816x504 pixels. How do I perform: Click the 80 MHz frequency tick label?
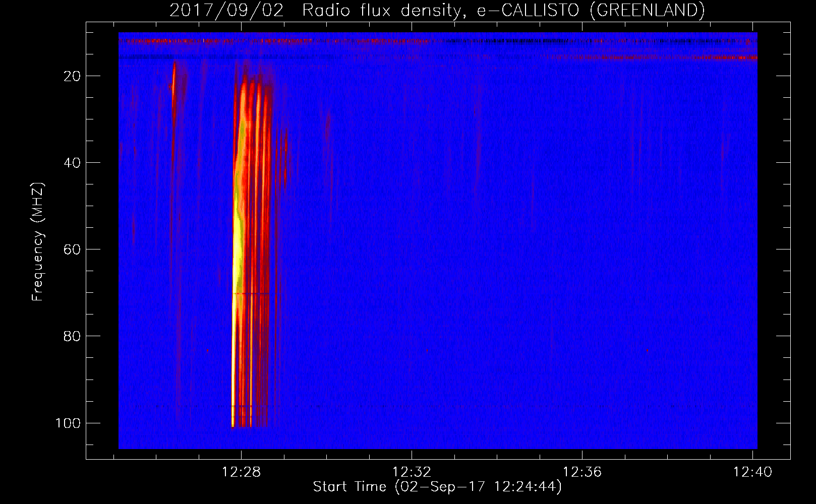click(72, 336)
